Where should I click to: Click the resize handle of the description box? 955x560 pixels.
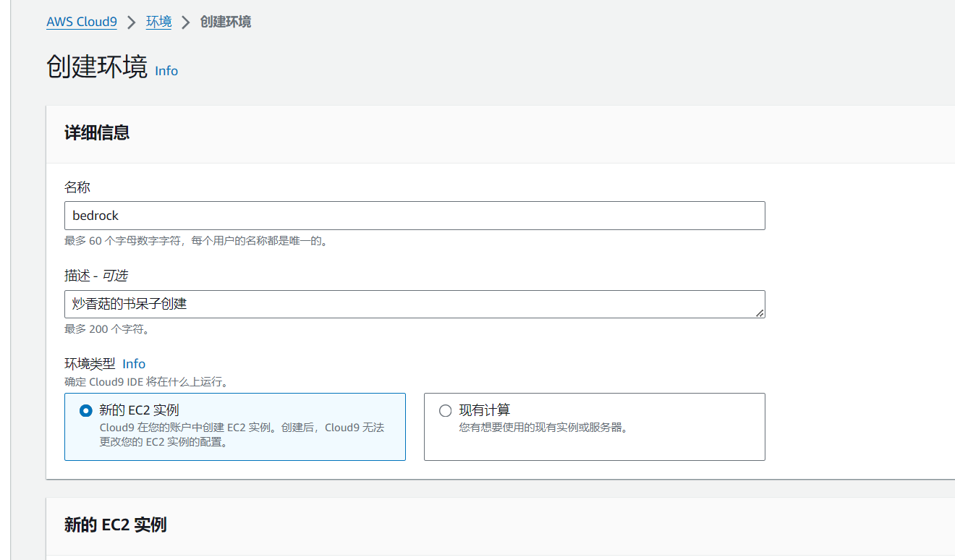[759, 313]
